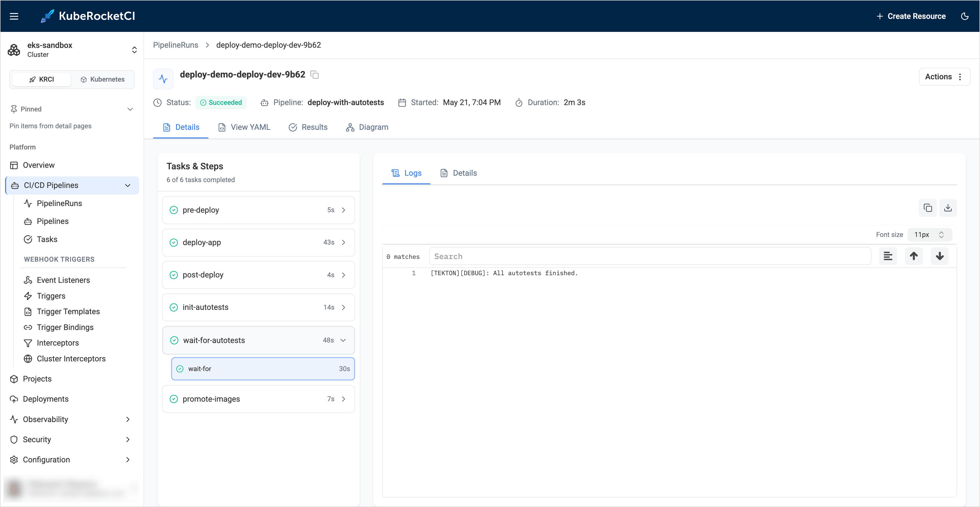Open Cluster Interceptors page
Screen dimensions: 980x507
(x=71, y=359)
